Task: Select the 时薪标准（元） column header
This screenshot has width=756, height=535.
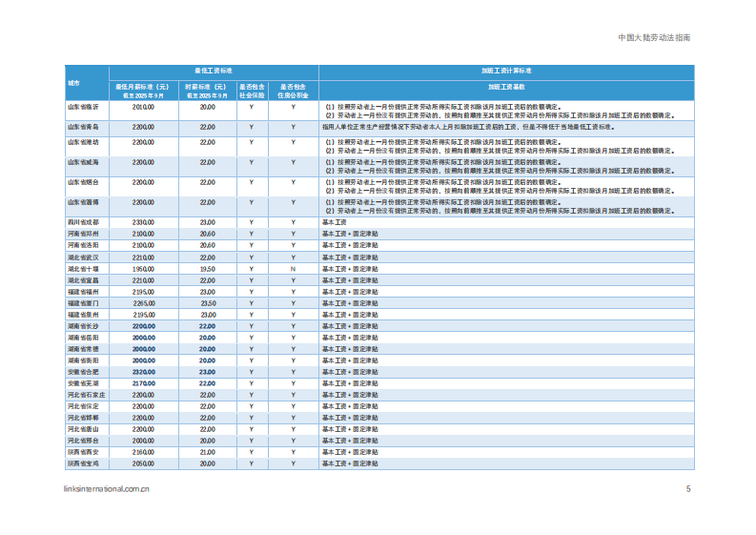Action: click(x=207, y=92)
